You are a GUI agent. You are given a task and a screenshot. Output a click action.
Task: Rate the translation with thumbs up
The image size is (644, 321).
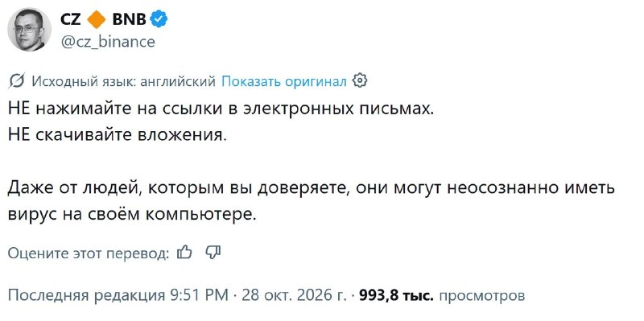184,252
